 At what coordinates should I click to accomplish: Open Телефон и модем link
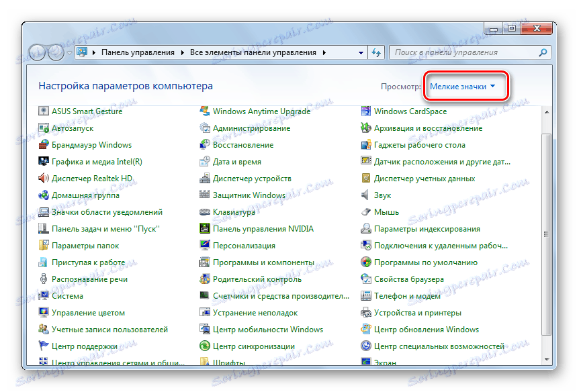(x=407, y=296)
